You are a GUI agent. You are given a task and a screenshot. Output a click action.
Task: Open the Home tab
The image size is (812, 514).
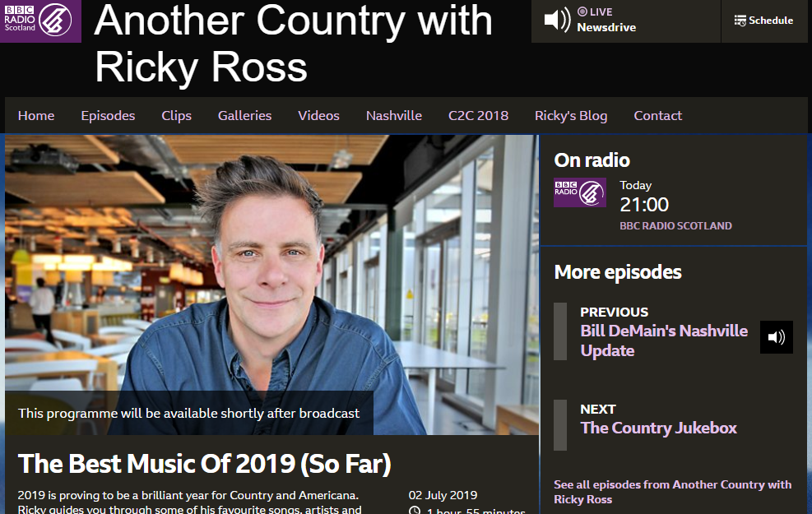tap(36, 115)
